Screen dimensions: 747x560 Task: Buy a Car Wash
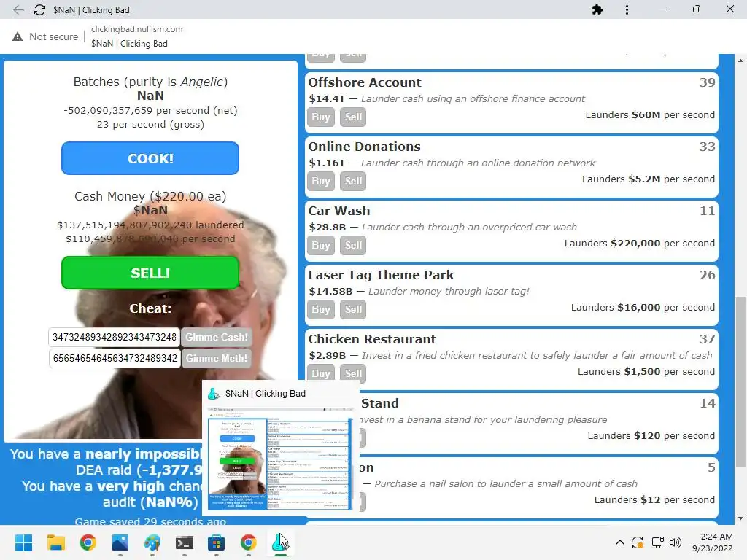[x=321, y=245]
